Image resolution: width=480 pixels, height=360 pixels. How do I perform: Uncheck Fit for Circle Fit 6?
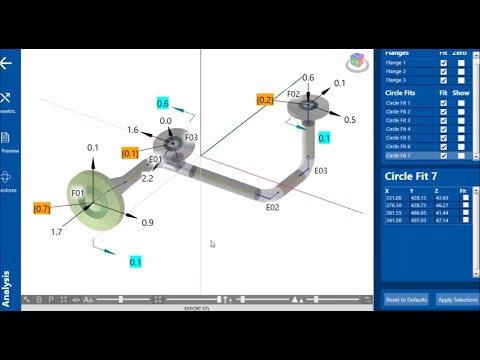point(443,147)
